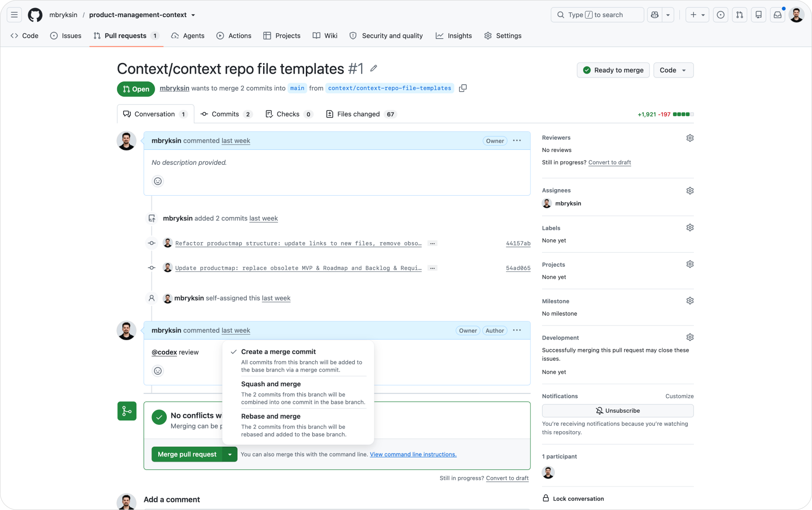Open participant avatar in sidebar
This screenshot has height=510, width=812.
(x=548, y=472)
